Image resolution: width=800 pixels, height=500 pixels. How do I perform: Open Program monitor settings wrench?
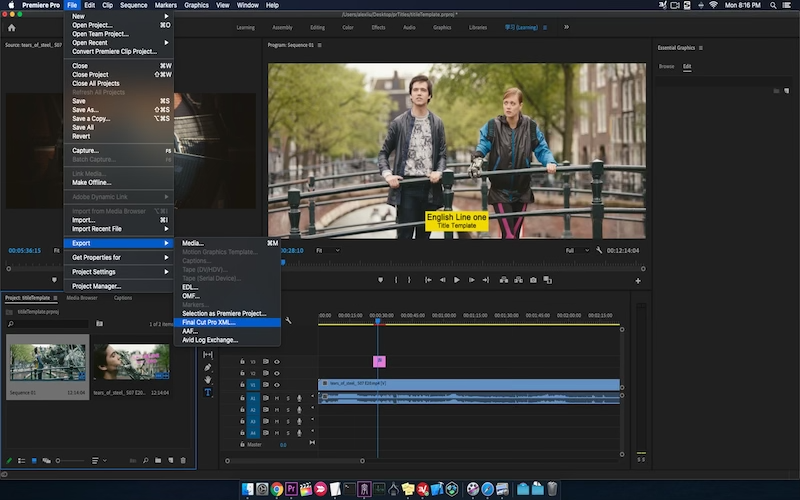point(599,251)
